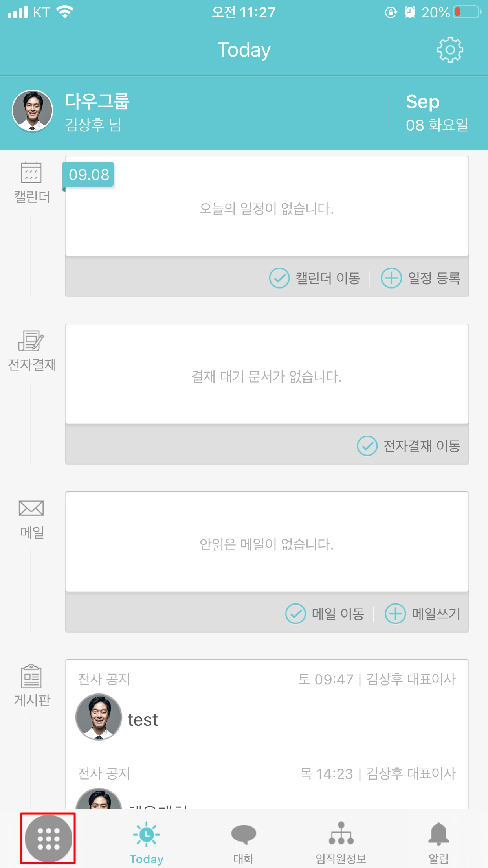
Task: Open the 게시판 board icon
Action: tap(31, 676)
